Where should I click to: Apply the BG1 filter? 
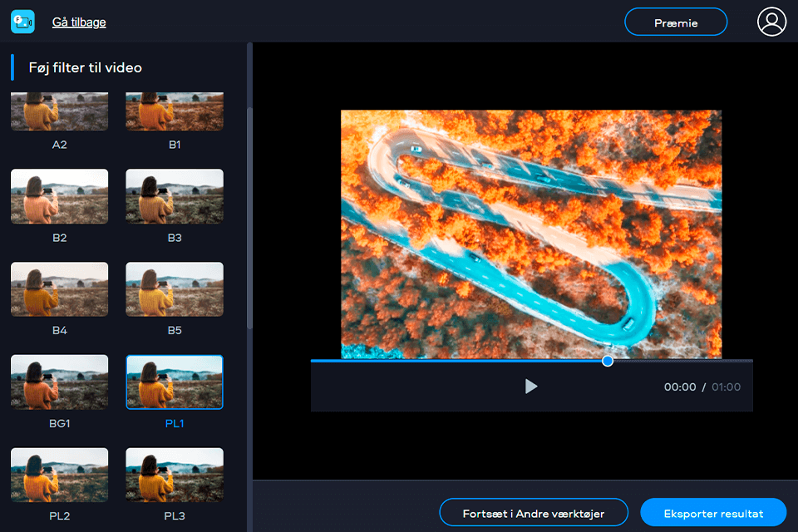(x=59, y=382)
